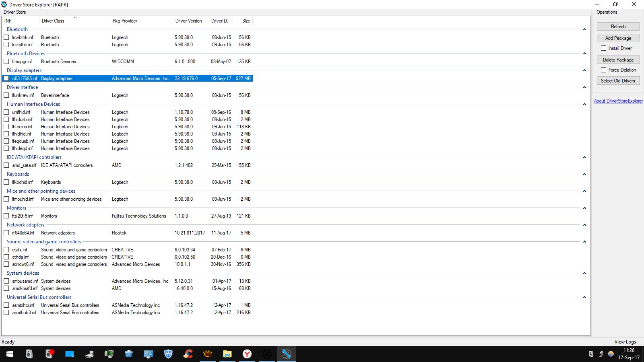Collapse the DriverInterface group
The width and height of the screenshot is (644, 362).
coord(584,87)
